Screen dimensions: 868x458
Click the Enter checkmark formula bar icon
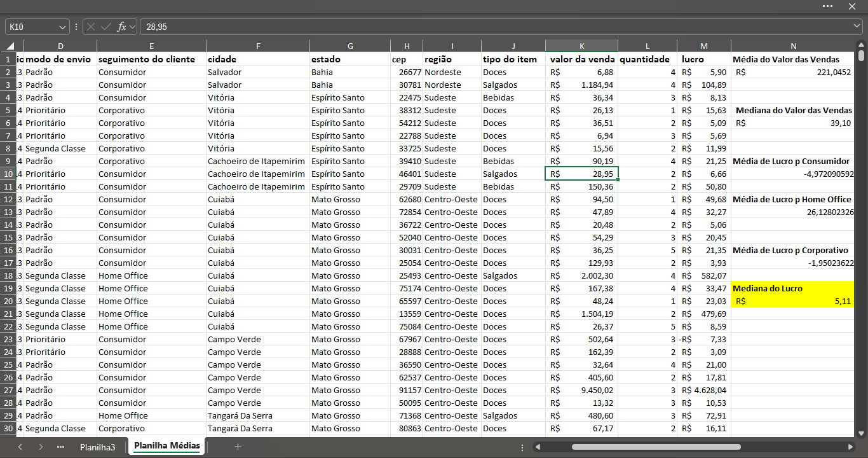click(x=105, y=27)
